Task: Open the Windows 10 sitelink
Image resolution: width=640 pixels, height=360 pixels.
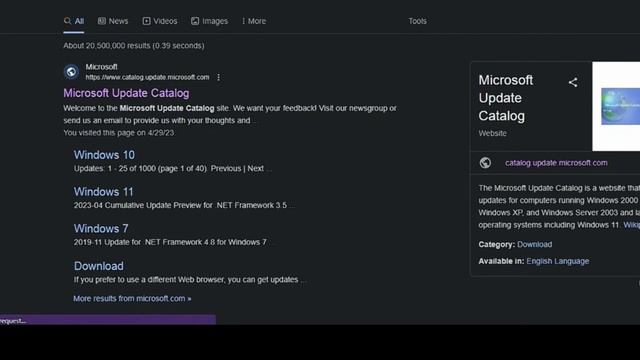Action: [104, 155]
